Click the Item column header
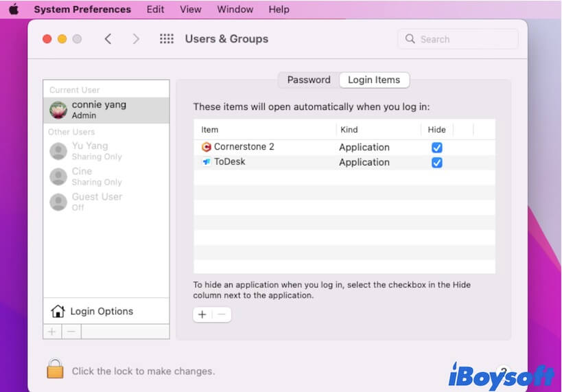 pyautogui.click(x=265, y=130)
